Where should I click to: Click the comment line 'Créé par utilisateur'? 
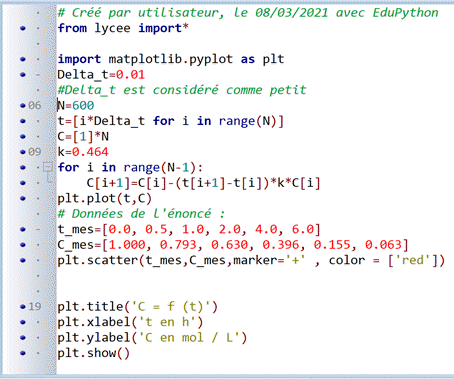point(248,13)
